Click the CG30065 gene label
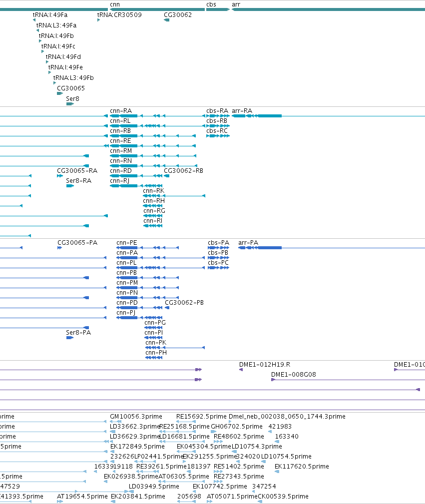This screenshot has width=425, height=504. pyautogui.click(x=71, y=88)
